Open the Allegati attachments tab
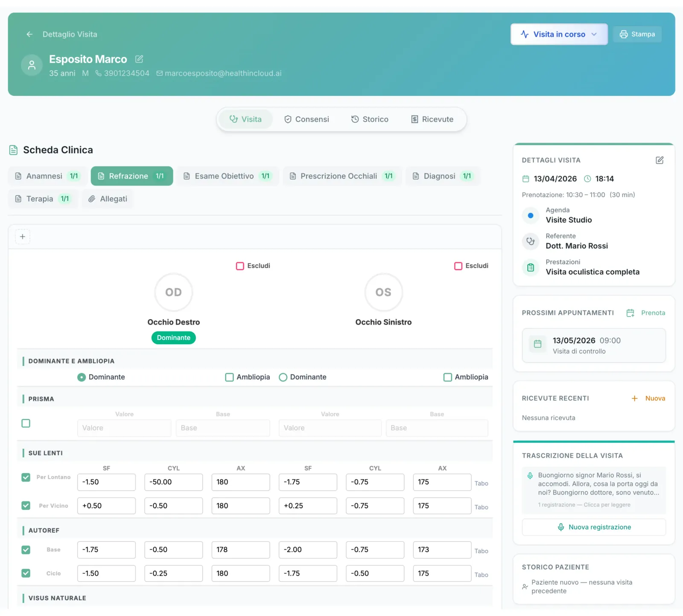683x616 pixels. [x=108, y=199]
